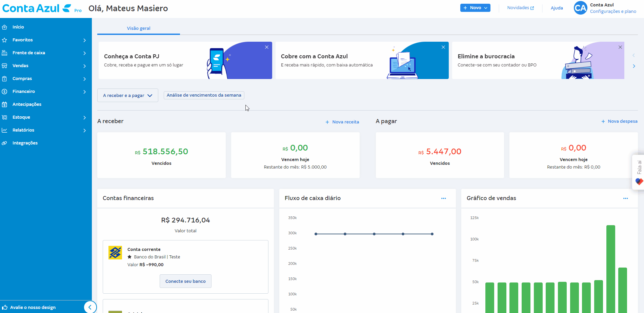The height and width of the screenshot is (313, 644).
Task: Click the Valor R$ -990,00 text
Action: tap(145, 265)
